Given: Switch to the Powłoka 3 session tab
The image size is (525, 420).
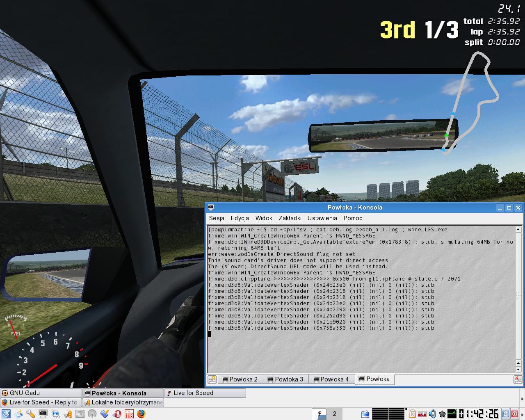Looking at the screenshot, I should click(285, 379).
